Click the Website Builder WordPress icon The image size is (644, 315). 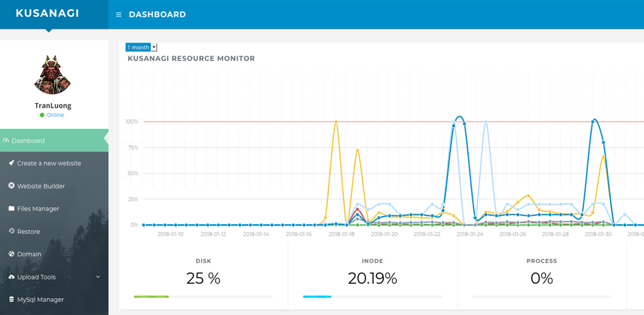[x=12, y=186]
